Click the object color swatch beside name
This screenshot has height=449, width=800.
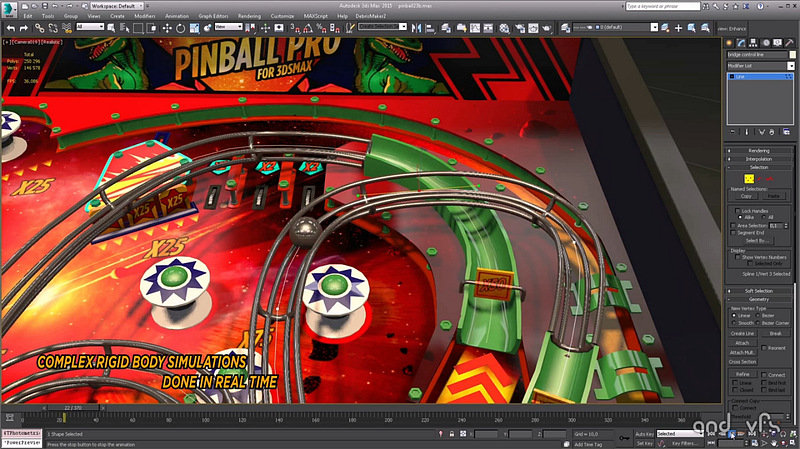(x=792, y=55)
